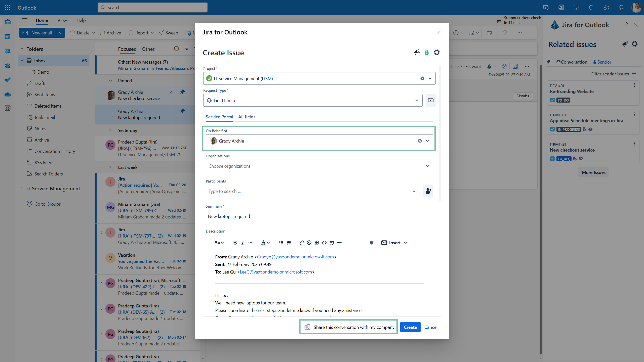Toggle the checkbox on the New laptops email
Screen dimensions: 644x362
click(110, 114)
